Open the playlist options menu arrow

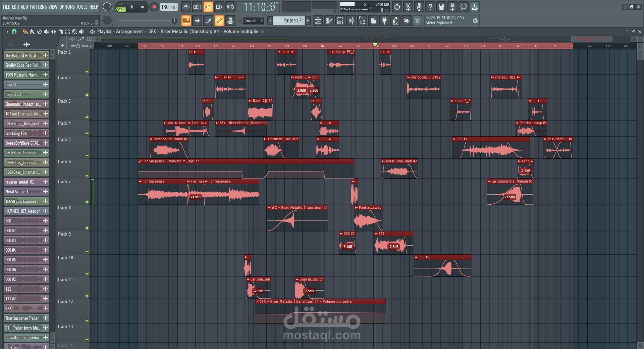[7, 32]
